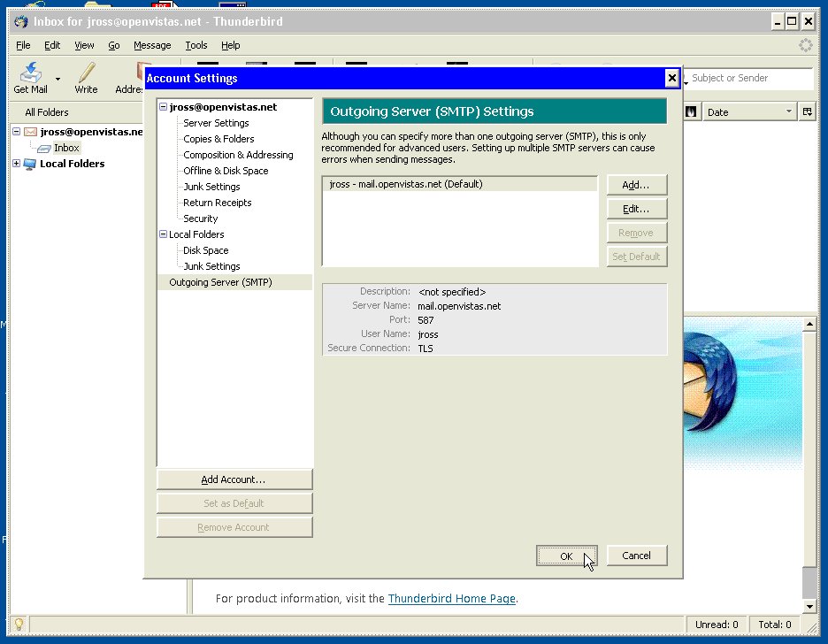This screenshot has width=828, height=644.
Task: Collapse jross@openvistas.net in Account Settings tree
Action: pos(163,107)
